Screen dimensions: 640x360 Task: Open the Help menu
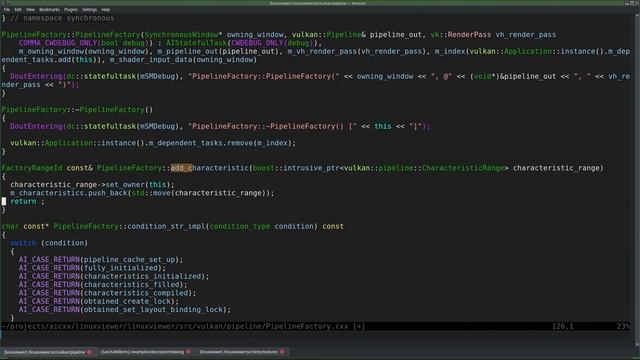coord(106,9)
